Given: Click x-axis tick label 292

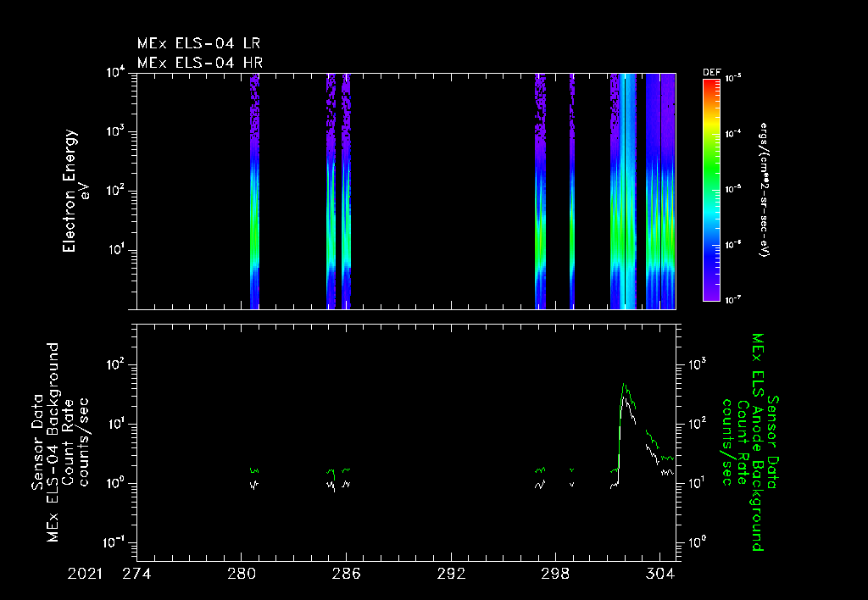Looking at the screenshot, I should tap(451, 574).
